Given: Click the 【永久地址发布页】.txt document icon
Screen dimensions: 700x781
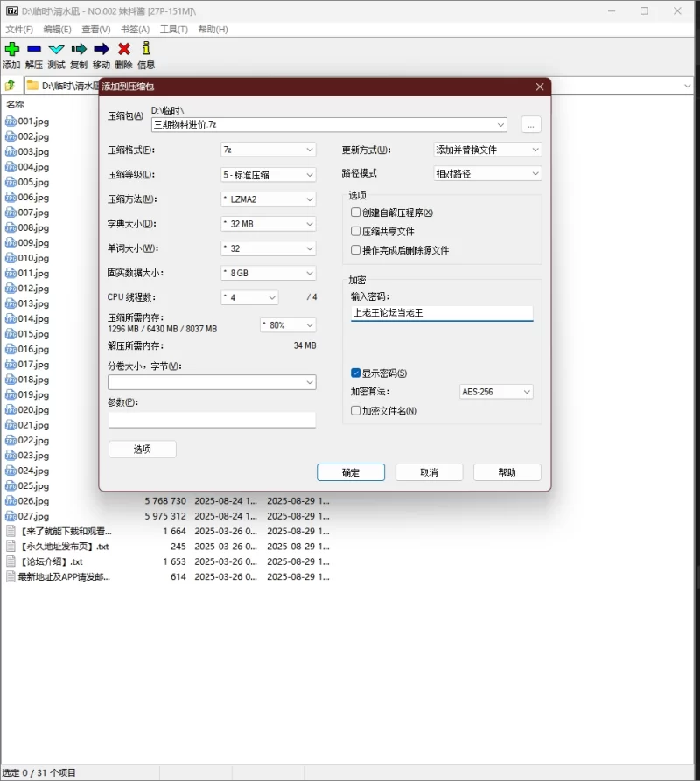Looking at the screenshot, I should click(10, 547).
